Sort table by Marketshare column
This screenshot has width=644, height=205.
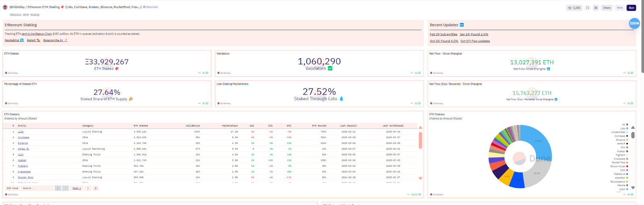(x=230, y=126)
